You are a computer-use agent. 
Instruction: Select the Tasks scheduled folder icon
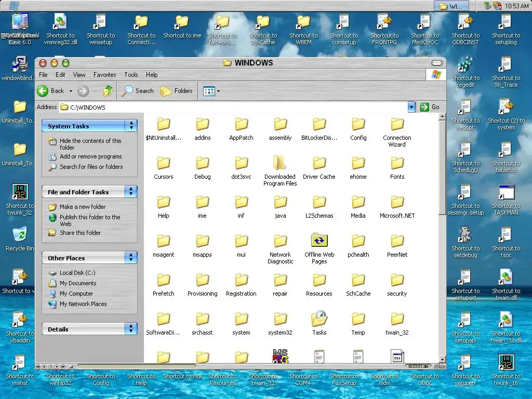pyautogui.click(x=320, y=318)
